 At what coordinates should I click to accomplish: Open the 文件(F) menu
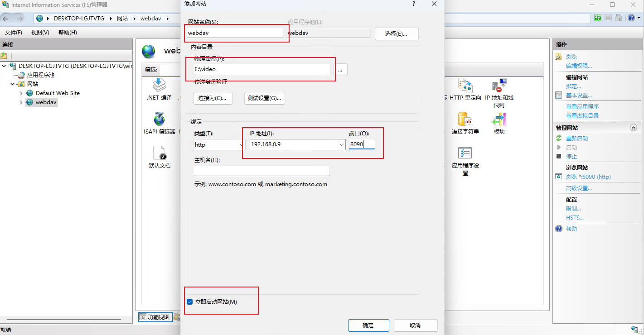14,33
